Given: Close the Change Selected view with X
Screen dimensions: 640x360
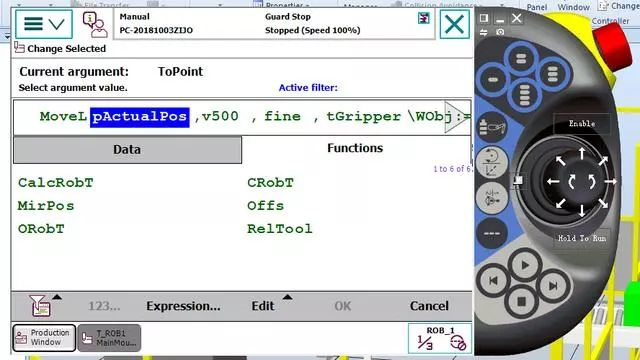Looking at the screenshot, I should (x=454, y=24).
